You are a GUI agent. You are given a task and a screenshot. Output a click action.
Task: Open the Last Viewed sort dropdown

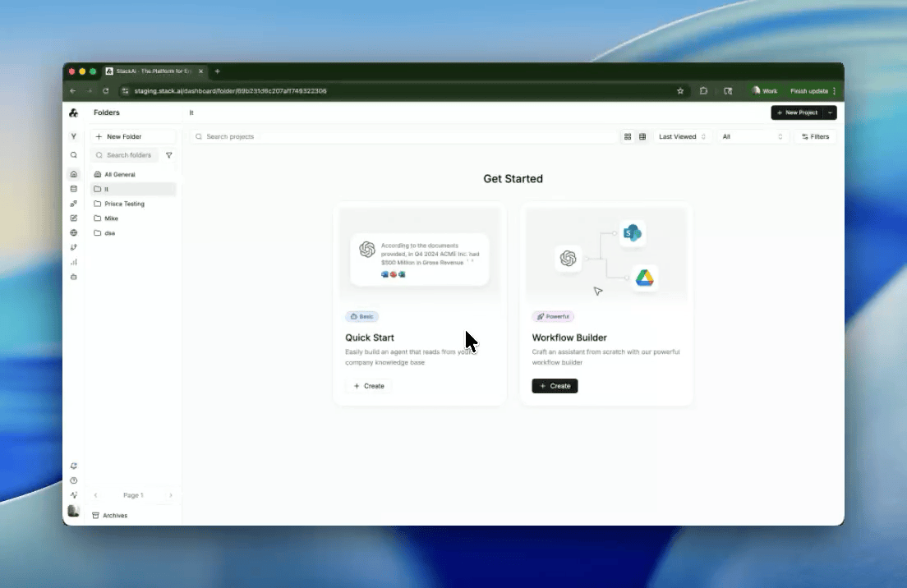[682, 137]
